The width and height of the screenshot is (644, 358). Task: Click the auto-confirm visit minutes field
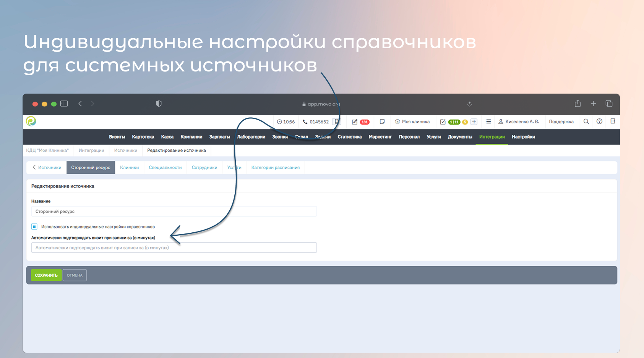coord(174,248)
